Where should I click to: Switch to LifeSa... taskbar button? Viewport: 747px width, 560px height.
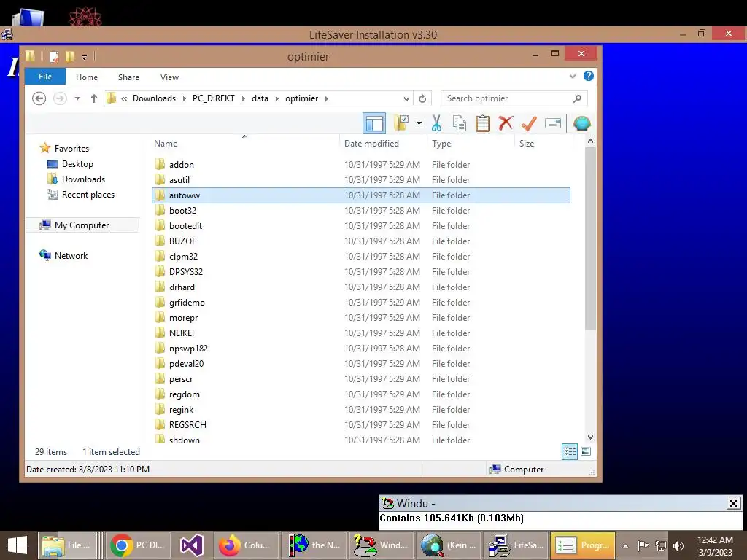[x=516, y=545]
